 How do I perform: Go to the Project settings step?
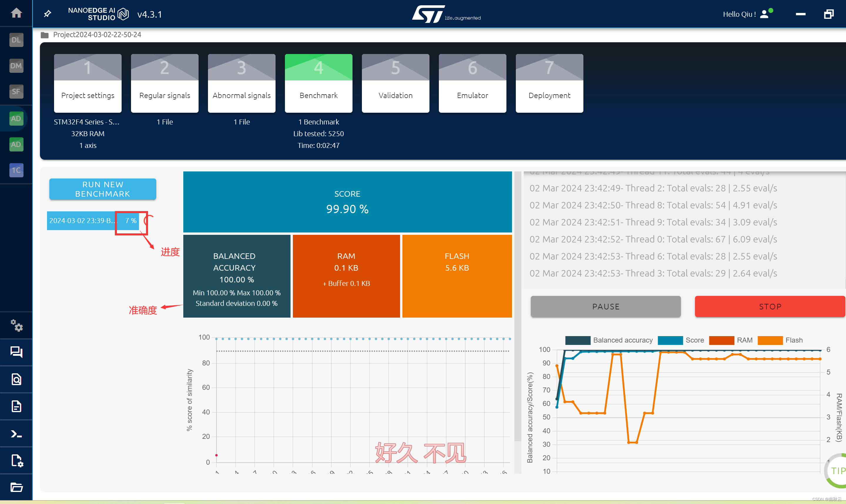point(88,83)
